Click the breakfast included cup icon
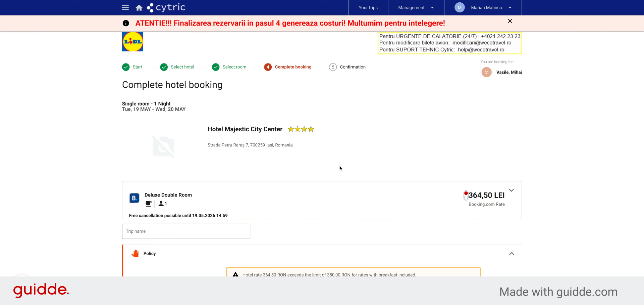Image resolution: width=644 pixels, height=305 pixels. tap(149, 204)
